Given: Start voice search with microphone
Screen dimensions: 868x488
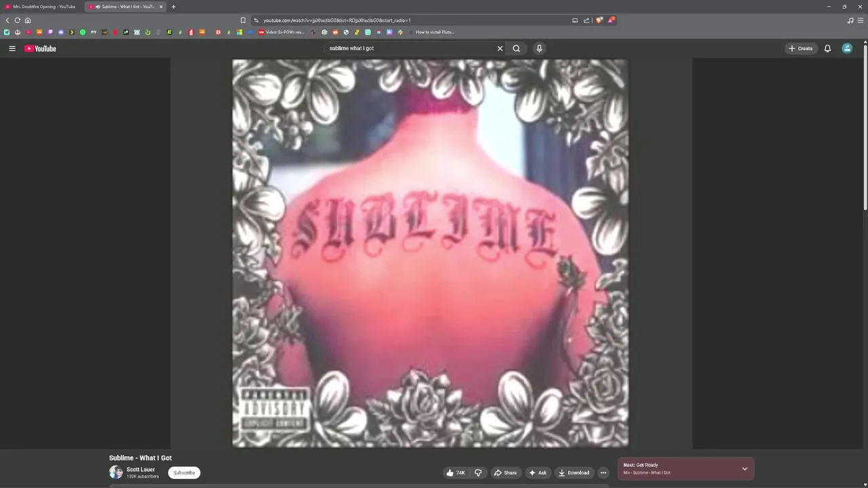Looking at the screenshot, I should point(539,48).
